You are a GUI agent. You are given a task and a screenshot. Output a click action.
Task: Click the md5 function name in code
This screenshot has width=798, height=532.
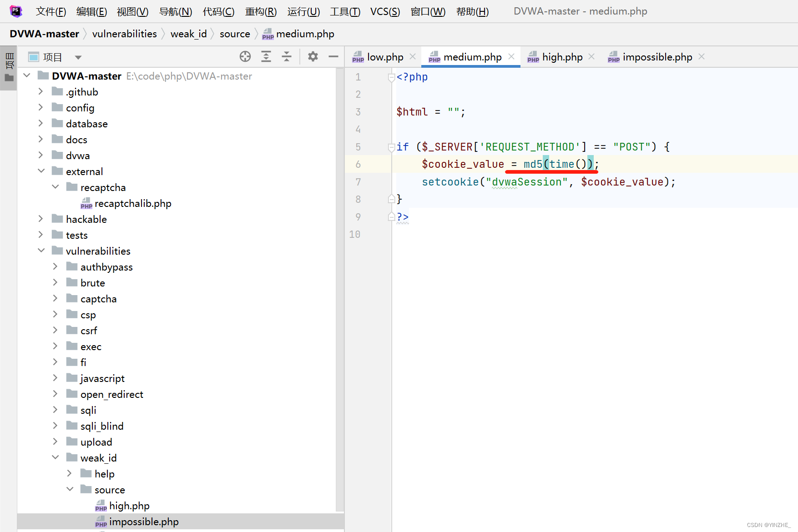[533, 164]
